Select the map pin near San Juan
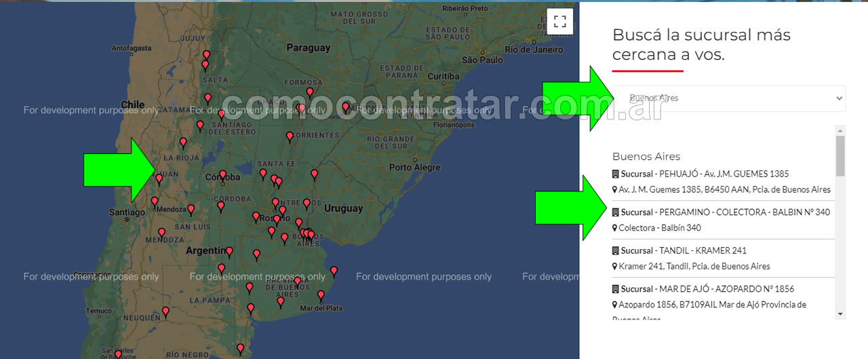Viewport: 868px width, 359px height. pyautogui.click(x=159, y=180)
